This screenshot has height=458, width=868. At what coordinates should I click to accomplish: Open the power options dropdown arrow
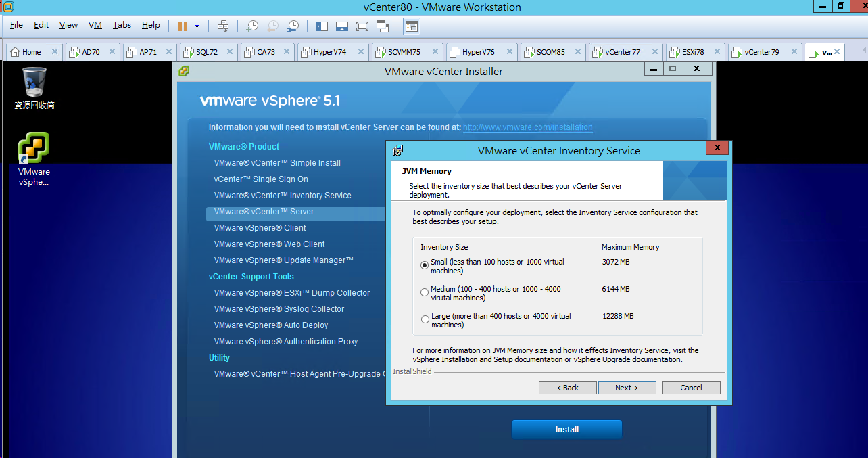click(x=197, y=26)
